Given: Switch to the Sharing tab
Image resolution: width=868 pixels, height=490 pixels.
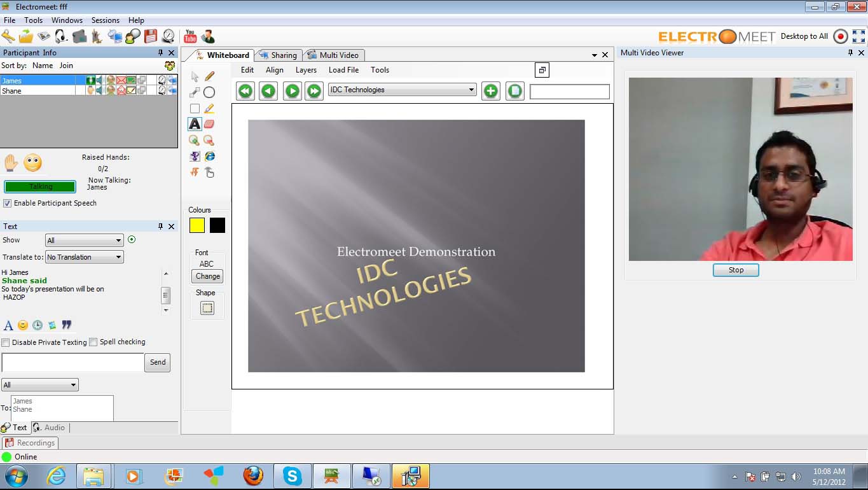Looking at the screenshot, I should tap(278, 55).
